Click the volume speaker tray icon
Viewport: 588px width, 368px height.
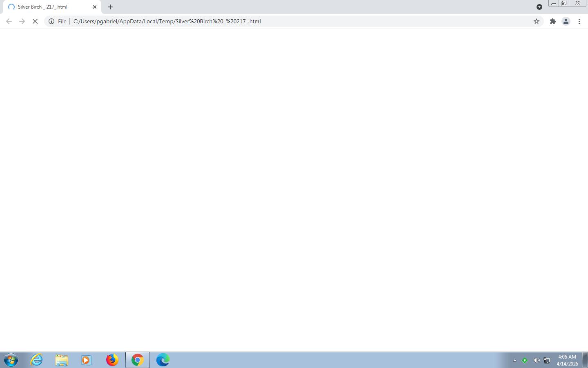tap(537, 360)
